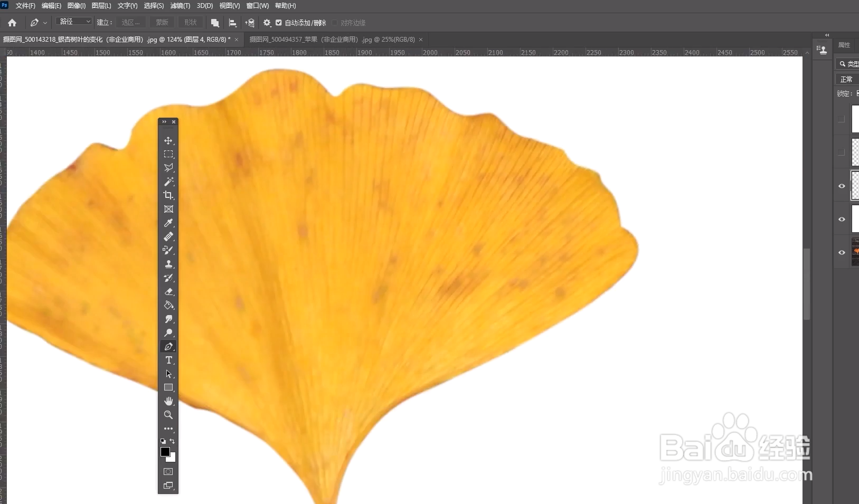Select the Rectangle shape tool
859x504 pixels.
click(x=168, y=387)
